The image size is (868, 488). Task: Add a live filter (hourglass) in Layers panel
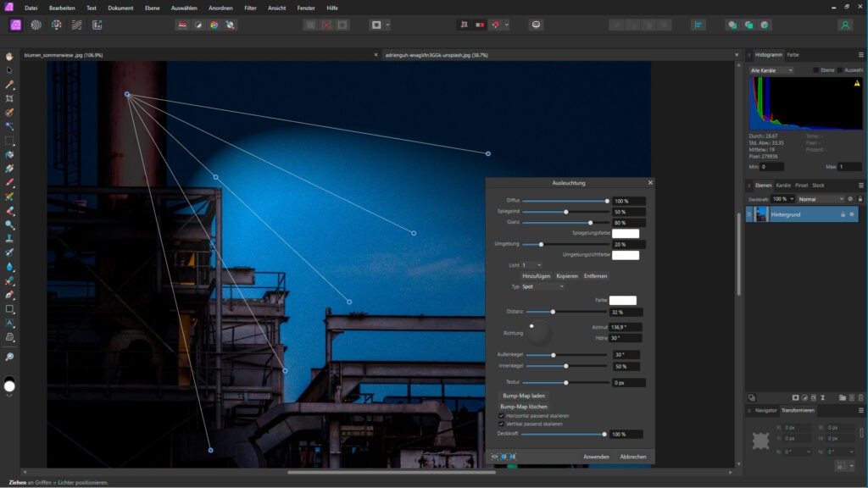(x=822, y=398)
